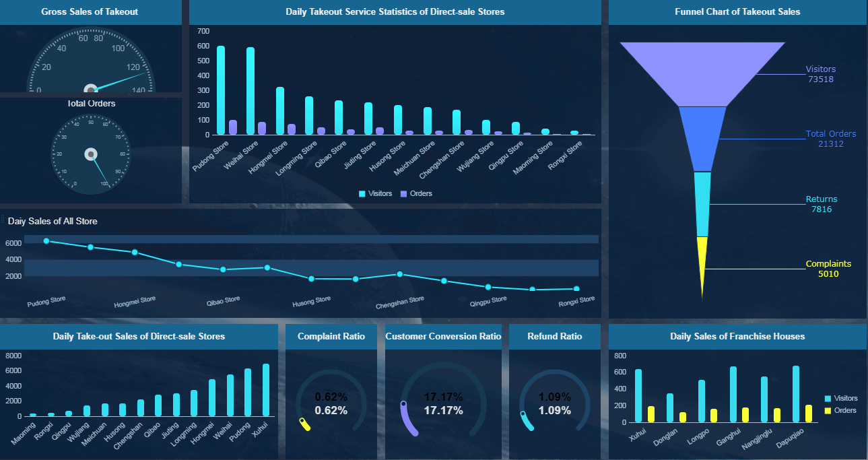Click the Xuhui bar in Daily Take-out Sales

pyautogui.click(x=266, y=390)
